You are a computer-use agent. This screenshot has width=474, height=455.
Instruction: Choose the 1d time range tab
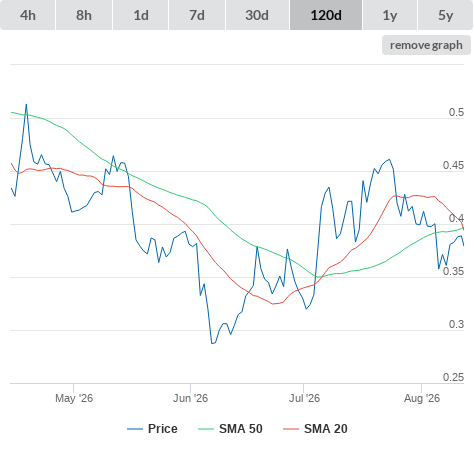coord(141,15)
